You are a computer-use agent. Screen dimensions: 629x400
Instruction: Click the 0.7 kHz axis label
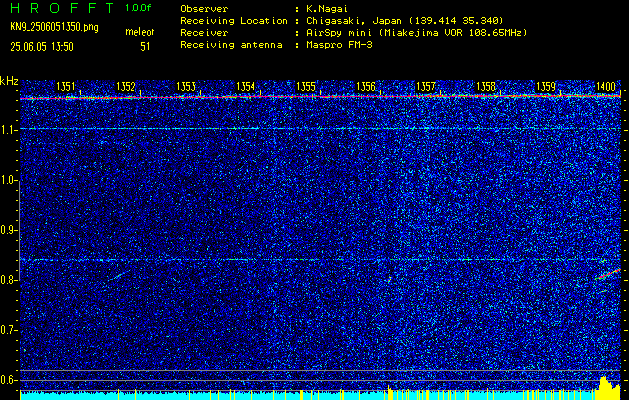pyautogui.click(x=8, y=330)
